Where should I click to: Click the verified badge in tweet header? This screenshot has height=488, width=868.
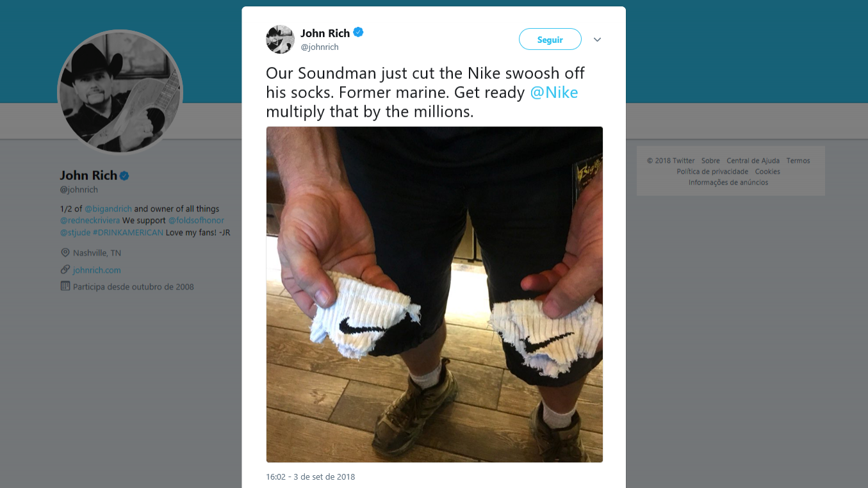[359, 33]
